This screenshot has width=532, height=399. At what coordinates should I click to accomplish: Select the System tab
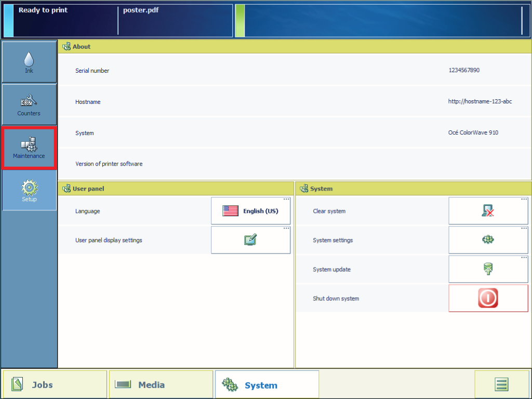267,384
